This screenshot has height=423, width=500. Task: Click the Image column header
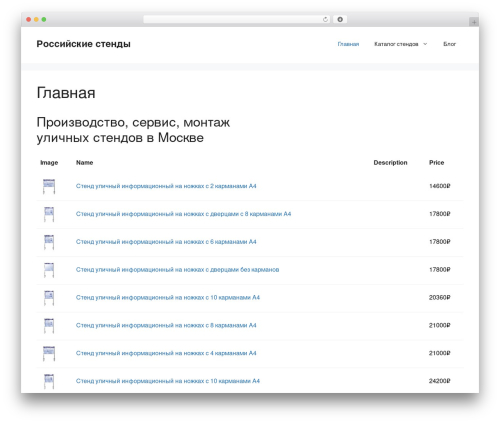tap(49, 163)
